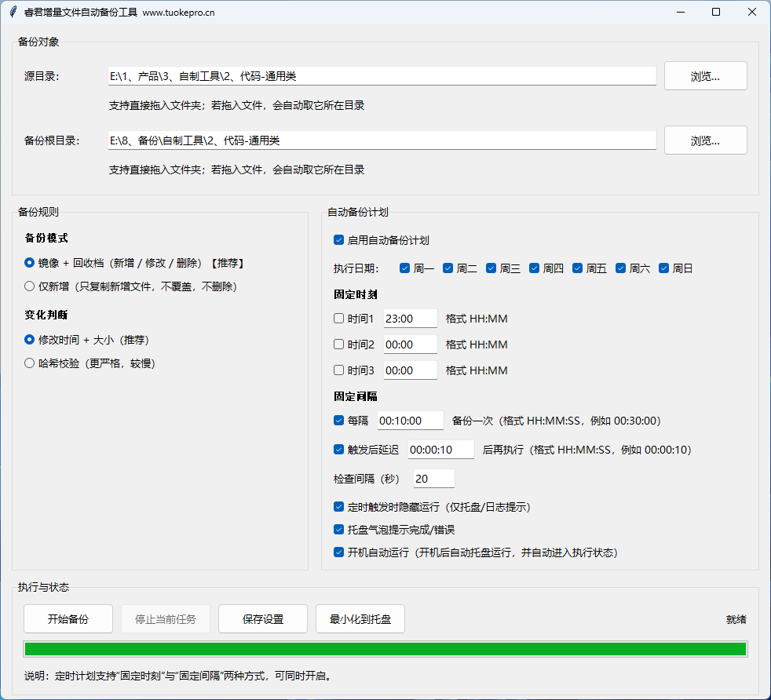Click the 说明 note at the bottom
The width and height of the screenshot is (771, 700).
(180, 676)
